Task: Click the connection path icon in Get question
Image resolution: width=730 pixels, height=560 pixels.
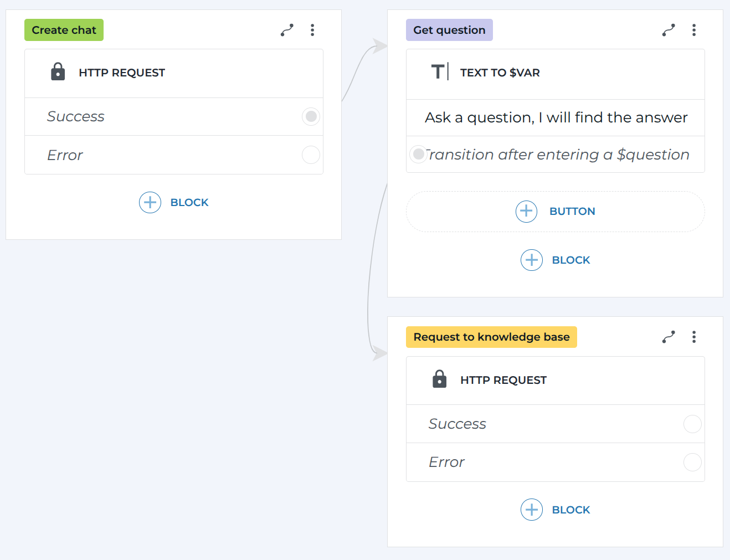Action: tap(669, 30)
